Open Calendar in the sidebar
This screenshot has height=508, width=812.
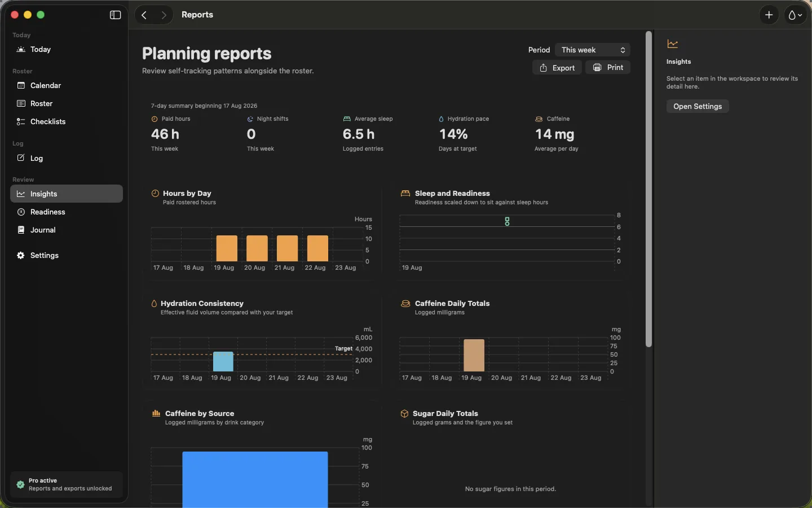coord(67,86)
